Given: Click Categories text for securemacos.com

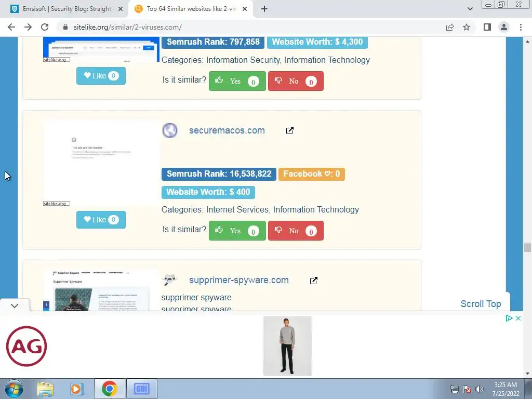Looking at the screenshot, I should 260,210.
